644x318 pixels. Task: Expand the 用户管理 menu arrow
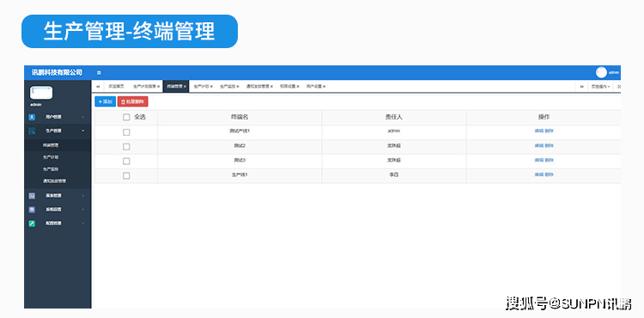[x=83, y=118]
